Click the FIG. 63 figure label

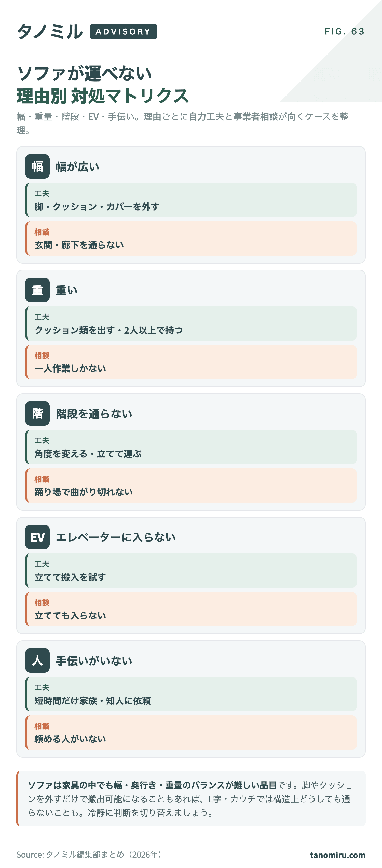click(345, 31)
